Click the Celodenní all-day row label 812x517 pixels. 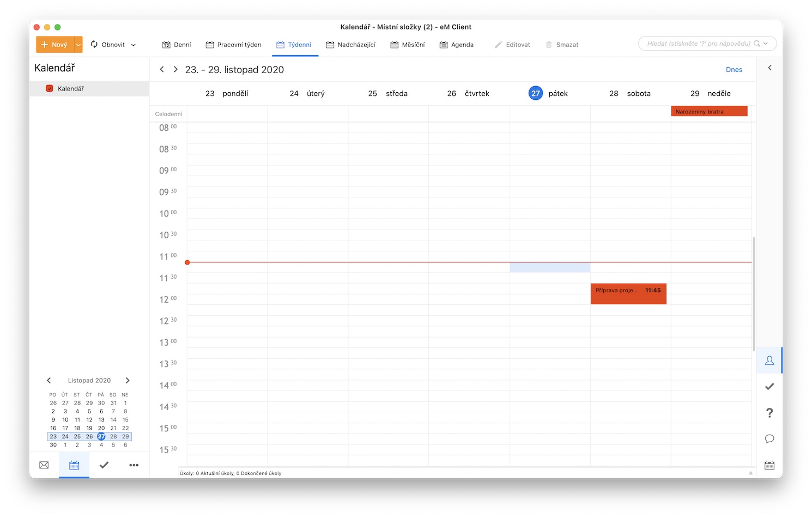tap(168, 114)
